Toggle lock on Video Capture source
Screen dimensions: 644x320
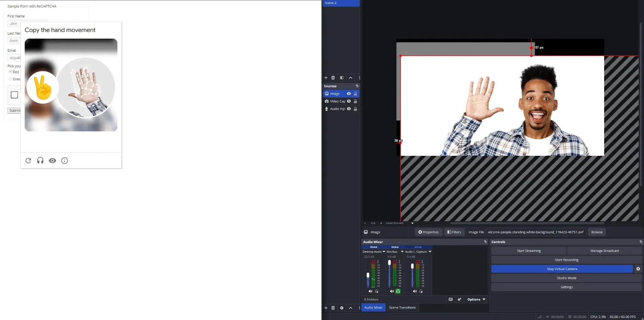pos(356,101)
